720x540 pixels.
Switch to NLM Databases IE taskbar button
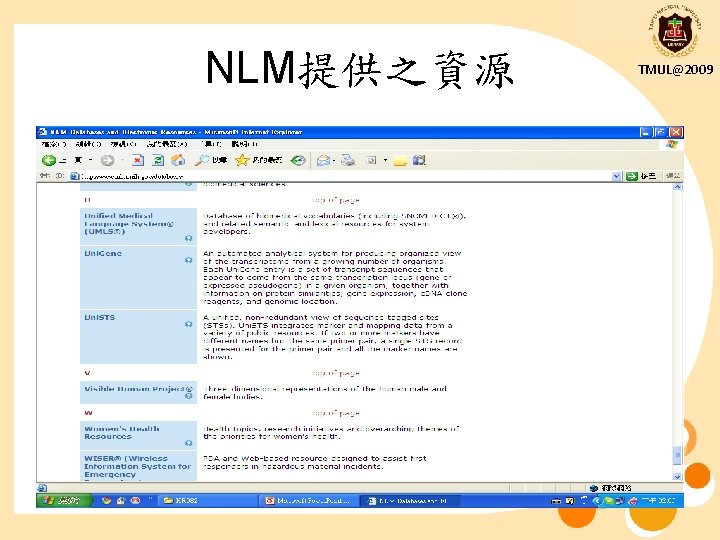tap(410, 501)
